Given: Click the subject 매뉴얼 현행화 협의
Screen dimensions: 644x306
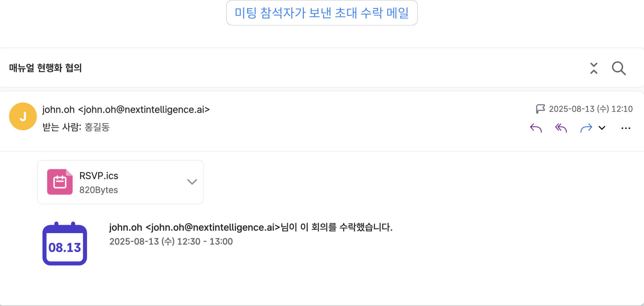Looking at the screenshot, I should click(45, 68).
